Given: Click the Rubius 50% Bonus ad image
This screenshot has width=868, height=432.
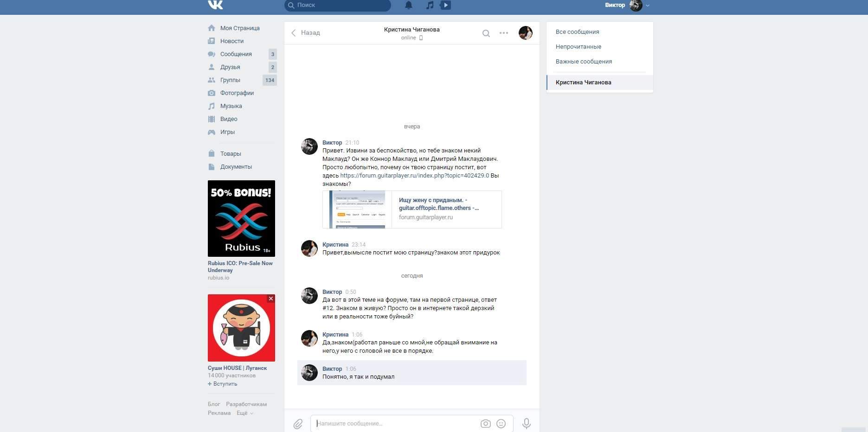Looking at the screenshot, I should 241,218.
